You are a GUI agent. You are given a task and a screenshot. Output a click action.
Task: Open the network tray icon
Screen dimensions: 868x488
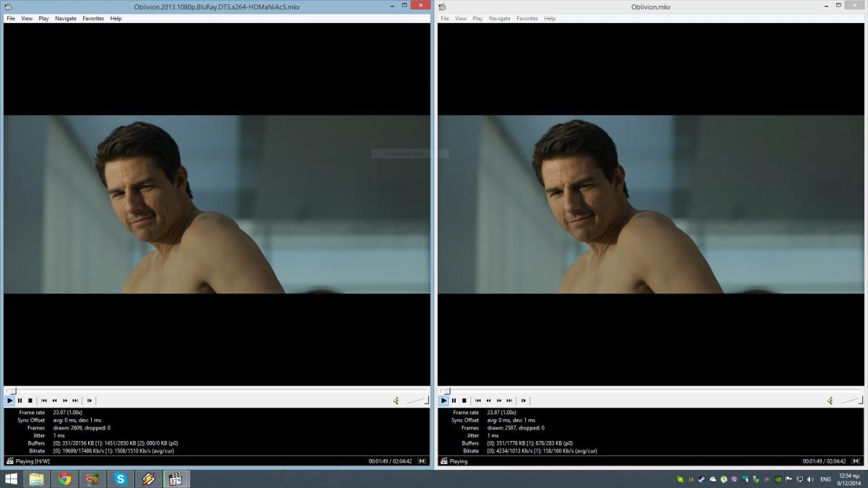point(799,479)
